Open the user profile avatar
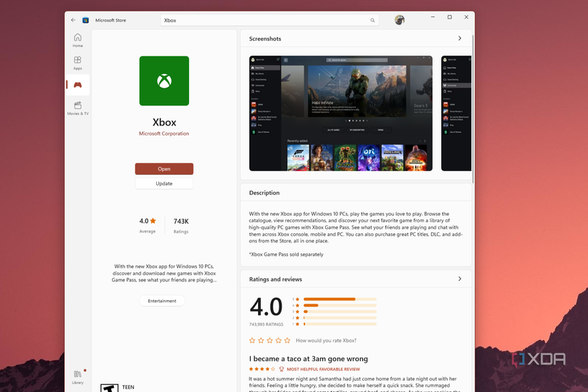This screenshot has width=588, height=392. tap(400, 20)
